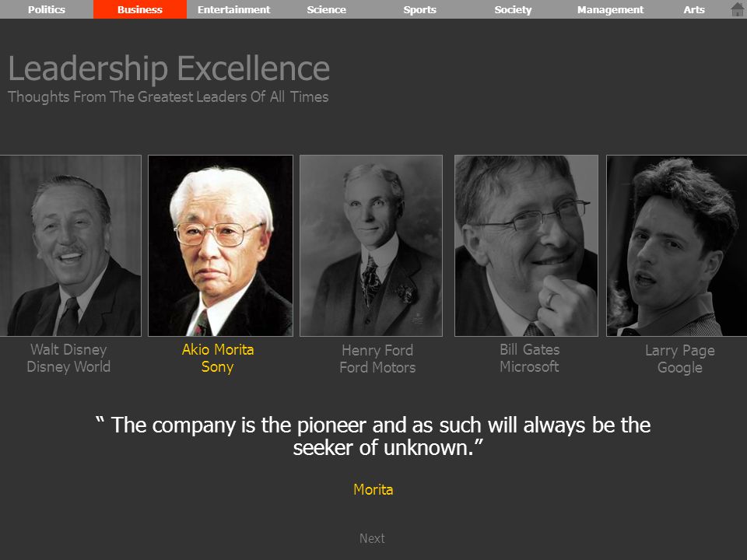Viewport: 747px width, 560px height.
Task: Click the Walt Disney Disney World caption
Action: click(x=68, y=358)
